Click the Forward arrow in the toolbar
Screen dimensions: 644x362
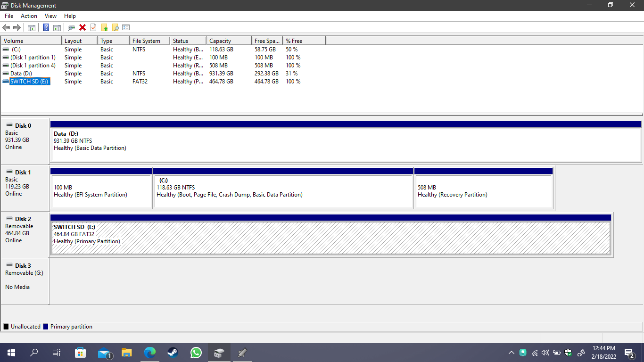point(17,27)
